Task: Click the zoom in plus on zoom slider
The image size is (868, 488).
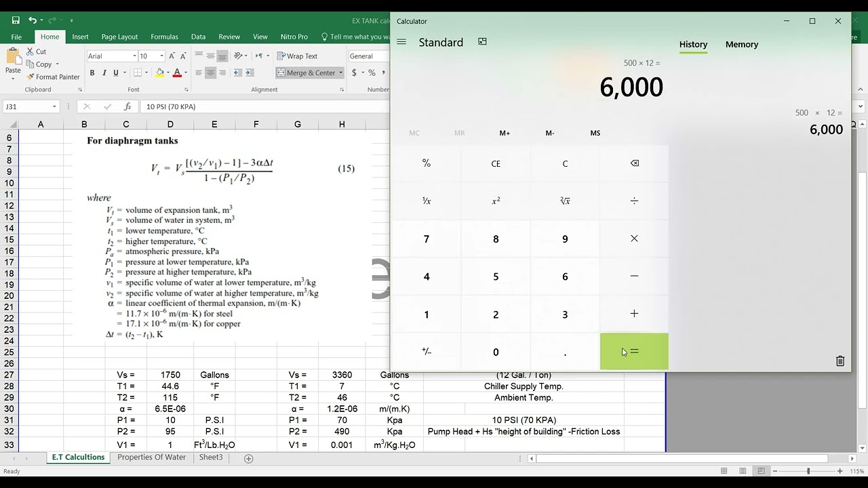Action: tap(840, 471)
